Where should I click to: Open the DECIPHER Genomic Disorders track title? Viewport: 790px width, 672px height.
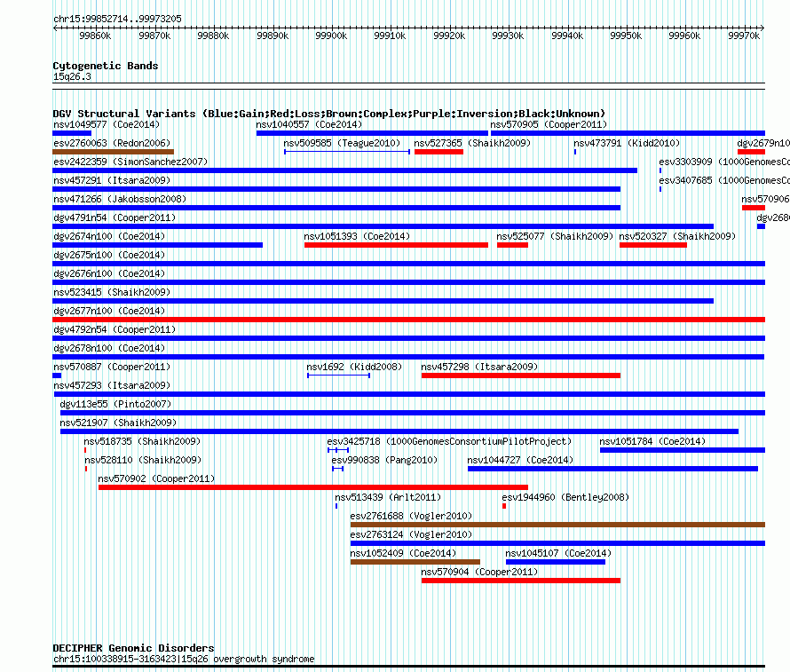tap(133, 648)
